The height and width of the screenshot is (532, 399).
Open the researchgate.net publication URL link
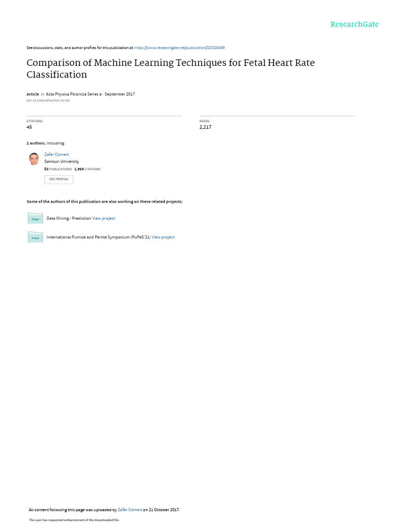click(179, 48)
